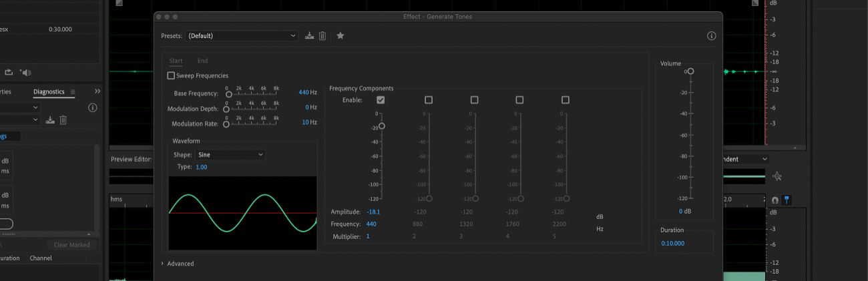The image size is (868, 281).
Task: Click the Amplitude -18.1 value
Action: (373, 212)
